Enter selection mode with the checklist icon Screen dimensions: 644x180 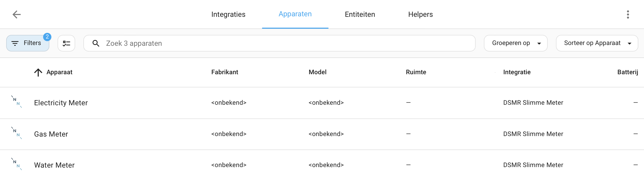[66, 43]
